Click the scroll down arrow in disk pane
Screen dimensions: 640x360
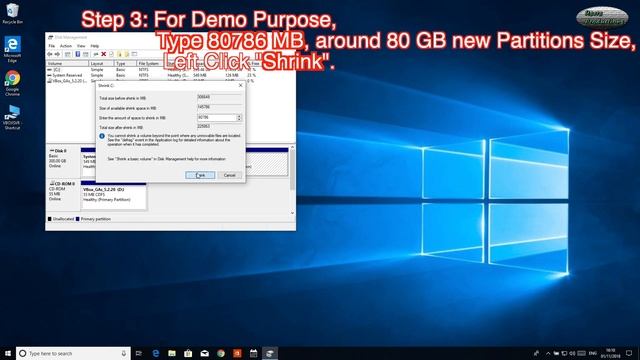point(292,213)
